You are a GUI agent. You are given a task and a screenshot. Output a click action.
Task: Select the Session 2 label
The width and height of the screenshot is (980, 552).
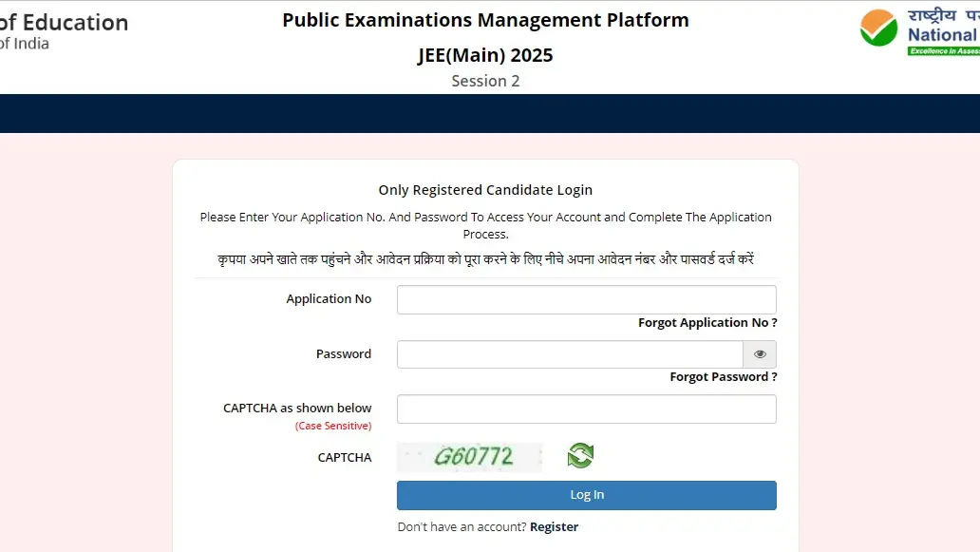pyautogui.click(x=485, y=81)
